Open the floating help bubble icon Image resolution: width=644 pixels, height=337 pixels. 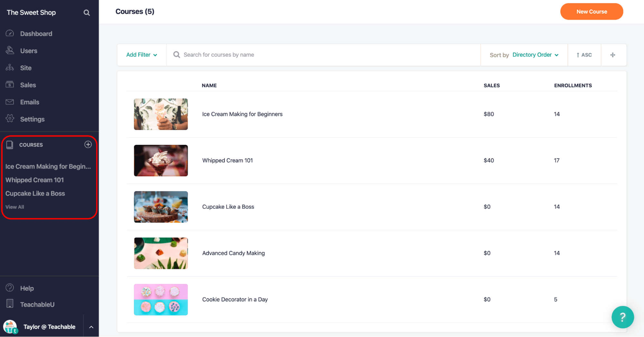(622, 317)
